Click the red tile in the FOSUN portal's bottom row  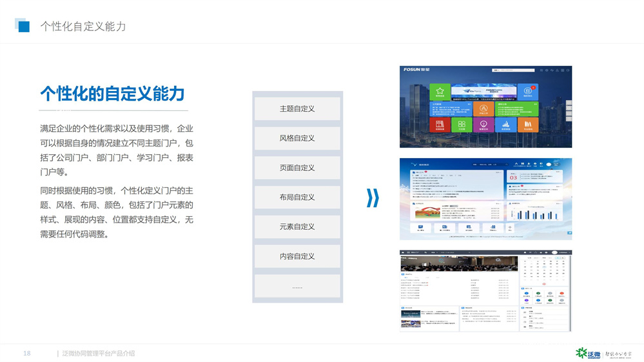tap(440, 125)
